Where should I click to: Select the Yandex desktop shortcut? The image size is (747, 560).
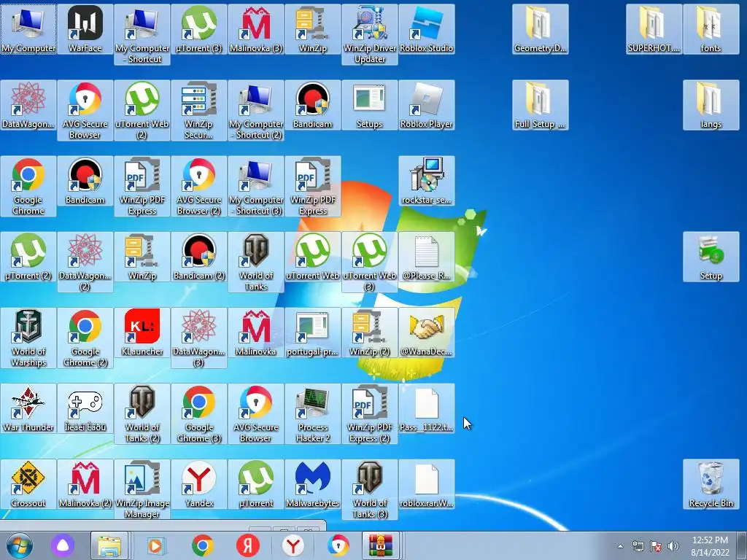coord(199,483)
